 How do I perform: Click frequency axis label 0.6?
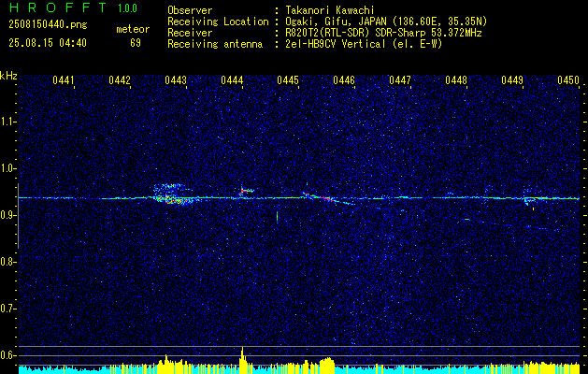coord(7,355)
